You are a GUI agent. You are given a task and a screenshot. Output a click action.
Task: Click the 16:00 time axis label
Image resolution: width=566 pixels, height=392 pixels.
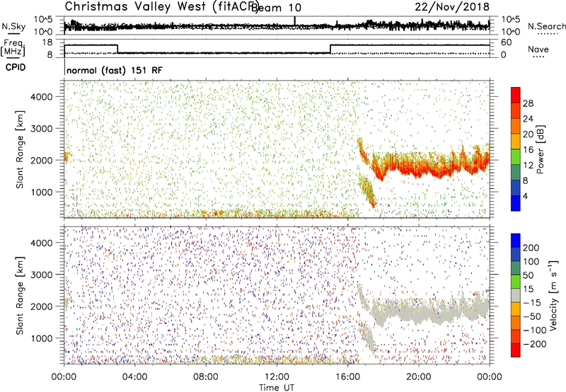coord(347,377)
